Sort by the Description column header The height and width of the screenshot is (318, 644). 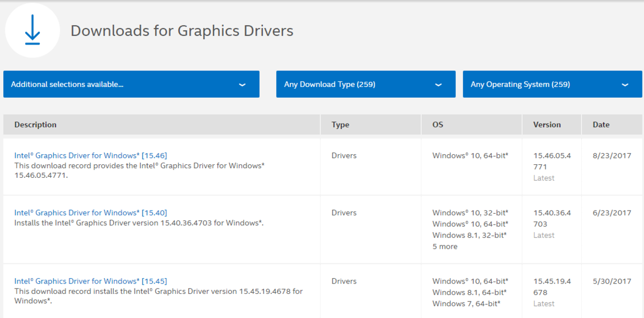click(x=35, y=125)
